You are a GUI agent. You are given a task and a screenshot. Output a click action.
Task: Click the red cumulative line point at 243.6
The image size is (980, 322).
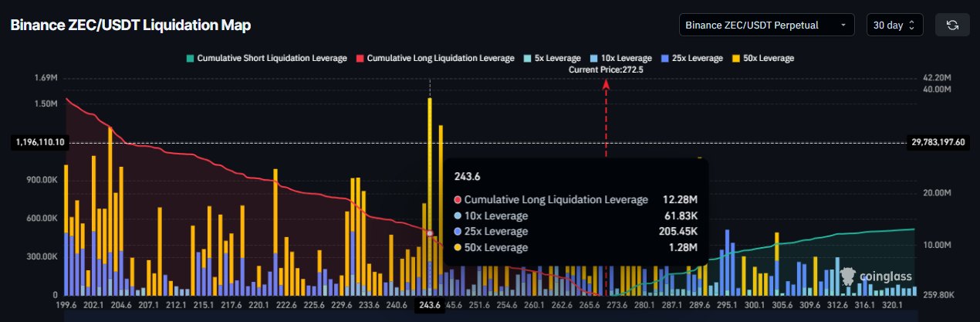pos(429,232)
